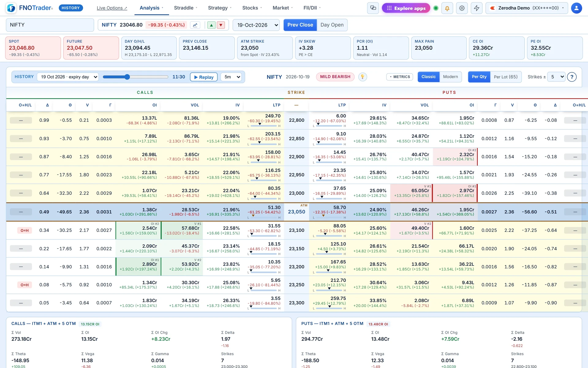Click the Explore apps grid icon
Viewport: 588px width, 368px height.
[x=389, y=8]
